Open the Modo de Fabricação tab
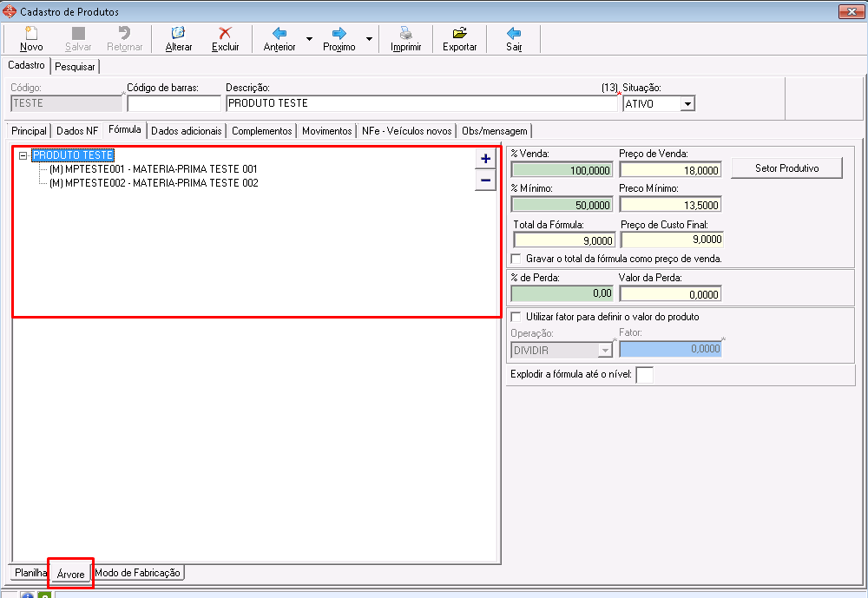The height and width of the screenshot is (598, 868). pos(137,573)
